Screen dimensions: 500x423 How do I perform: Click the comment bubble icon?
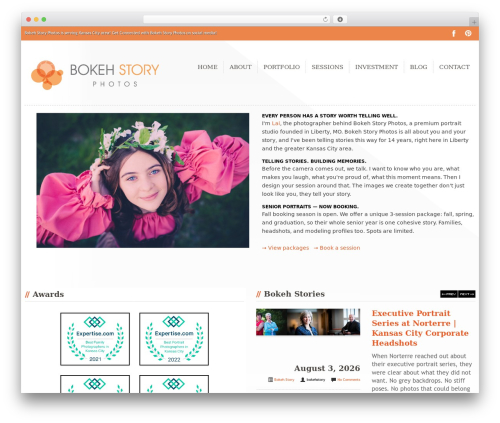333,380
